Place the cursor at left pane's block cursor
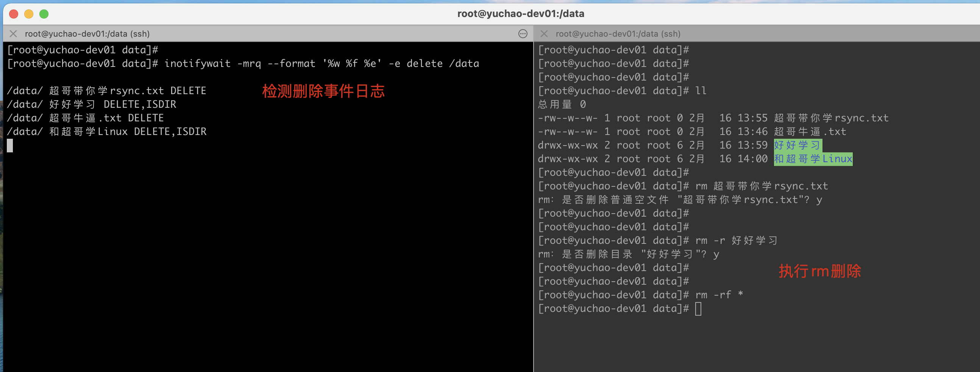This screenshot has height=372, width=980. (x=10, y=146)
